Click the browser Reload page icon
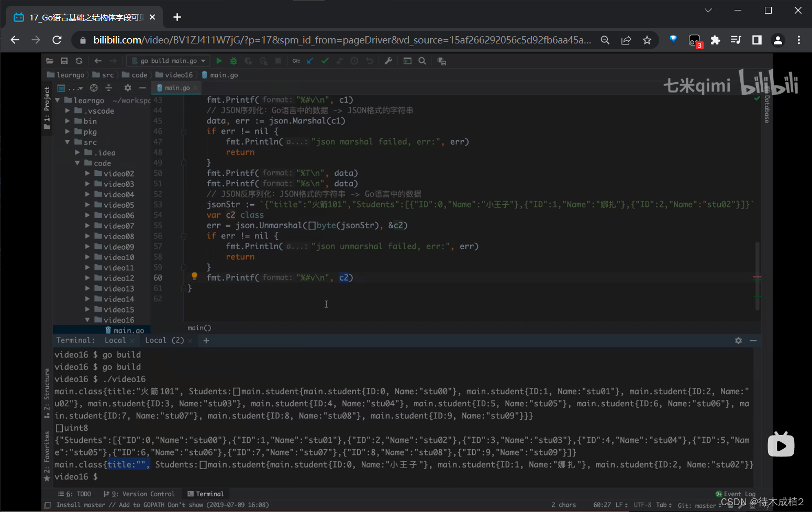This screenshot has height=512, width=812. pos(57,40)
